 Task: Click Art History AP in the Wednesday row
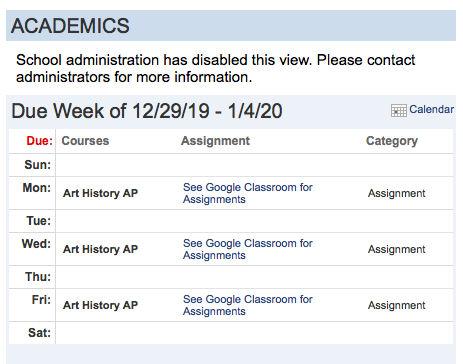coord(100,249)
